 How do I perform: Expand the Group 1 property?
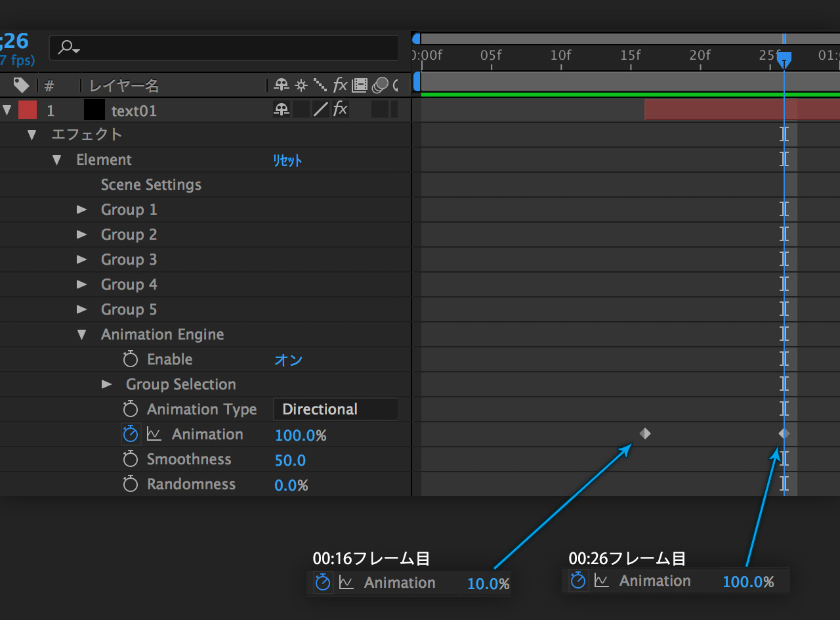[x=82, y=210]
